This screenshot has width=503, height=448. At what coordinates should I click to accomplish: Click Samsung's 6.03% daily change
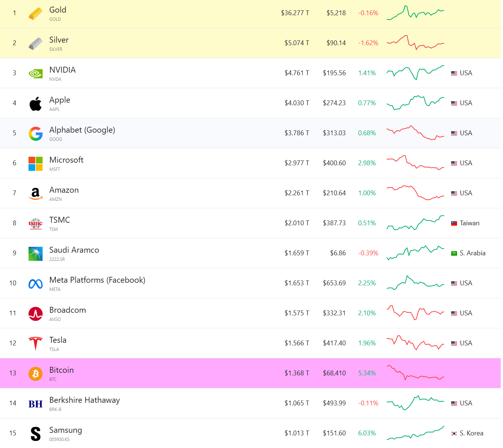[367, 433]
